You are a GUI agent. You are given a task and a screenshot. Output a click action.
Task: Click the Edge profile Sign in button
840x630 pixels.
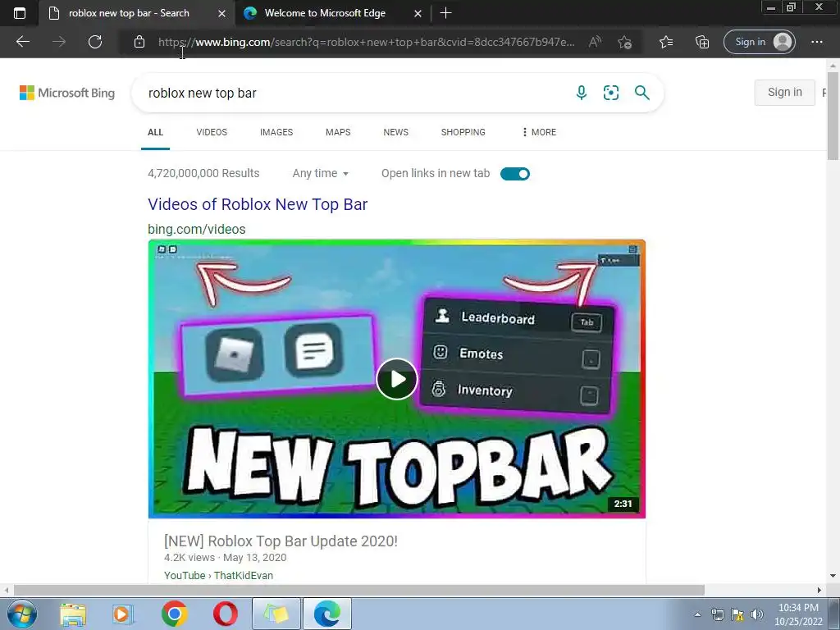coord(760,42)
